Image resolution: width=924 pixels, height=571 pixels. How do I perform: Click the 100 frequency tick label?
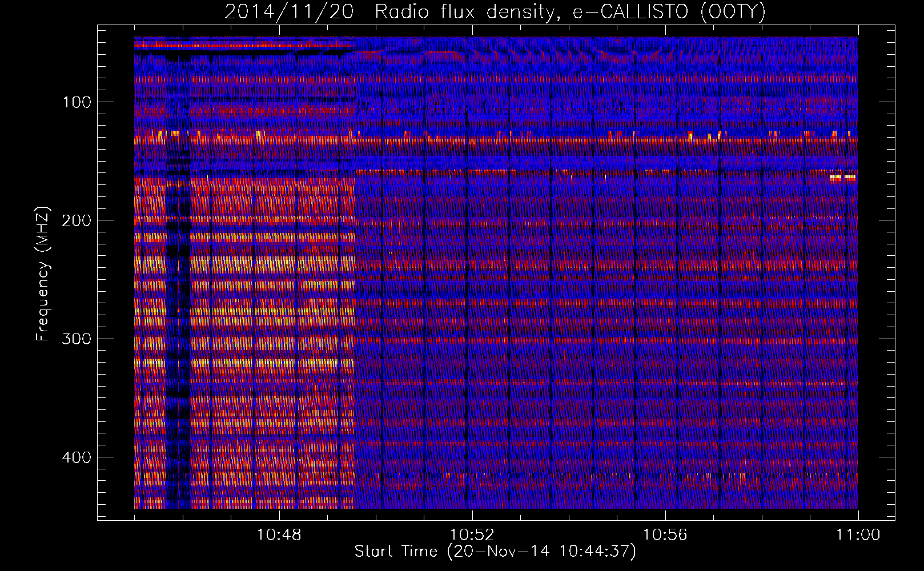[x=77, y=102]
